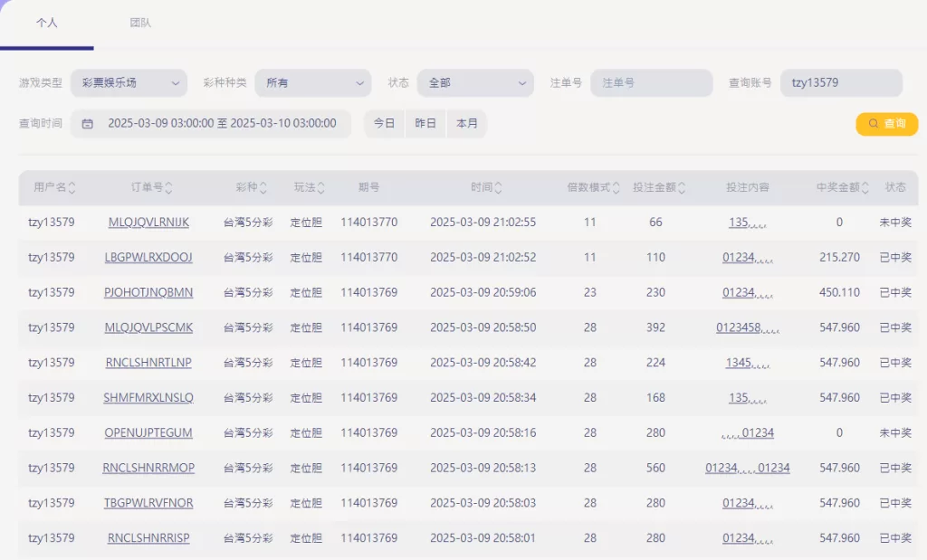927x560 pixels.
Task: Click the 注单号 input field
Action: (x=651, y=82)
